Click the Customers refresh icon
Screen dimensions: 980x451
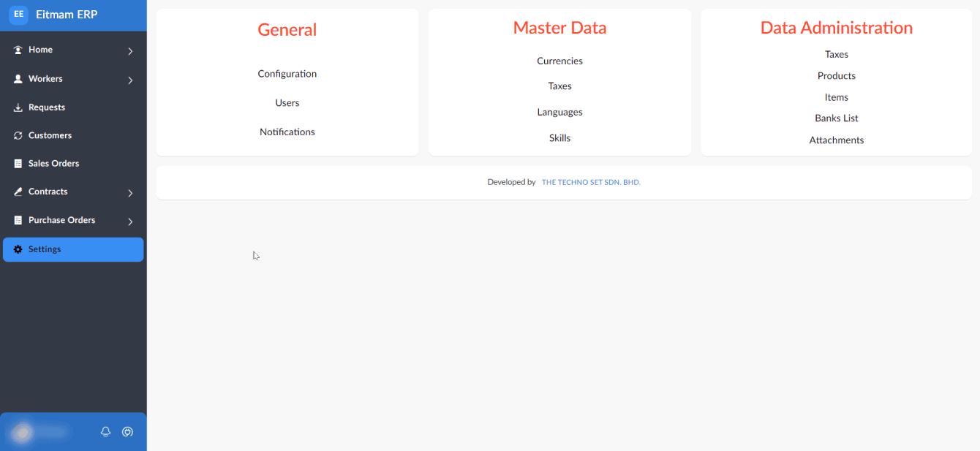18,135
